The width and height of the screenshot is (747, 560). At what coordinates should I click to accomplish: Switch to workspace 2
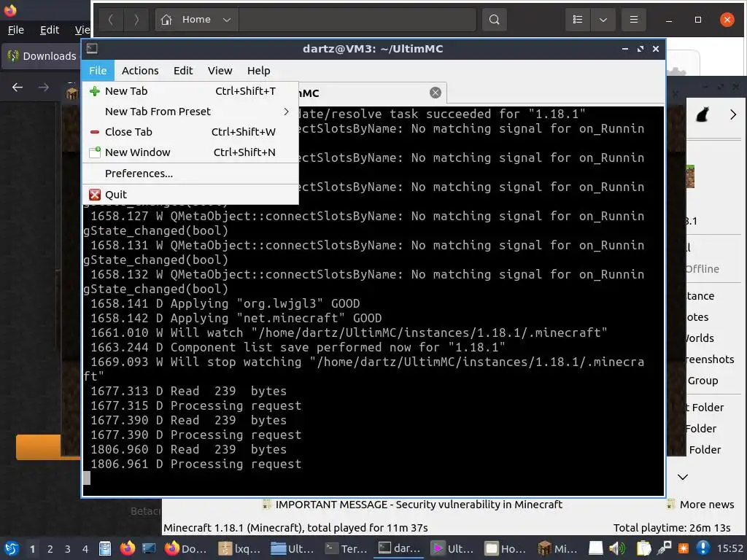tap(50, 549)
